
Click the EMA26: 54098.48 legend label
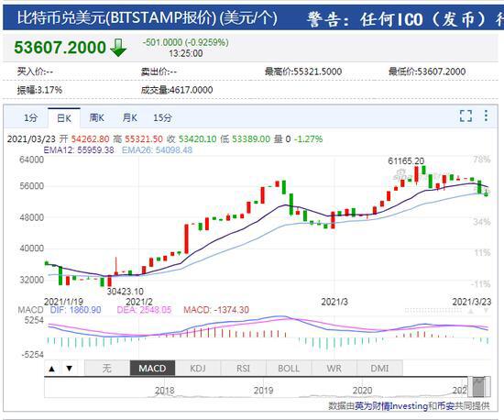tap(158, 149)
